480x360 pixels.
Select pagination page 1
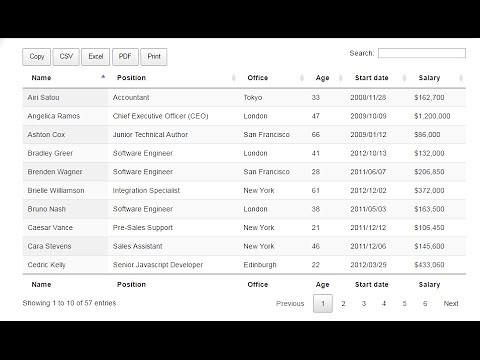tap(323, 303)
